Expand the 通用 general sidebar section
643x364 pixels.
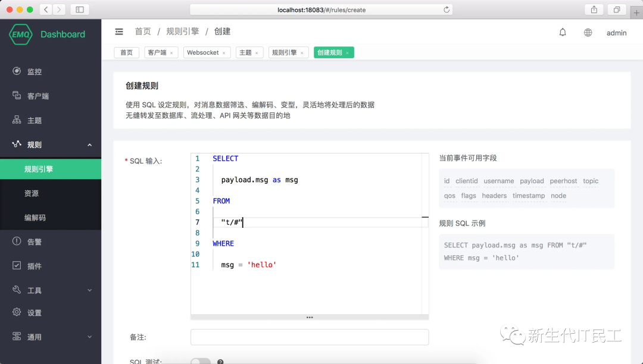point(51,337)
